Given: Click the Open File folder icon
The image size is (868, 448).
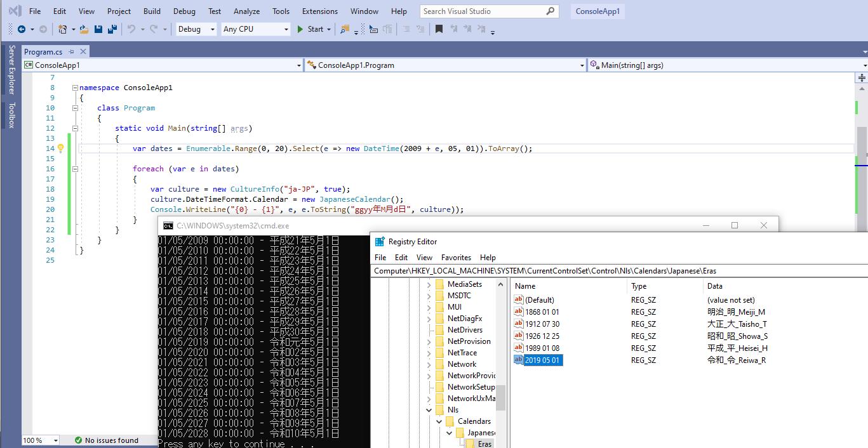Looking at the screenshot, I should click(84, 29).
